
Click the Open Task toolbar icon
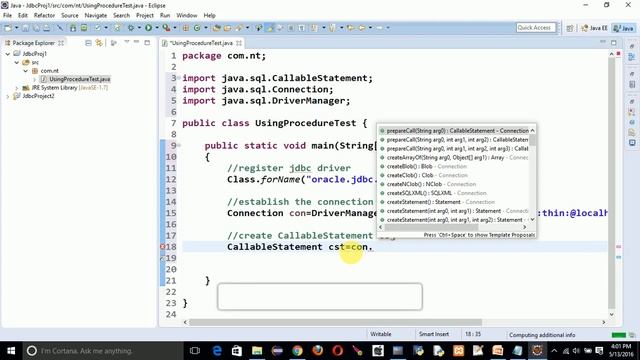tap(227, 28)
